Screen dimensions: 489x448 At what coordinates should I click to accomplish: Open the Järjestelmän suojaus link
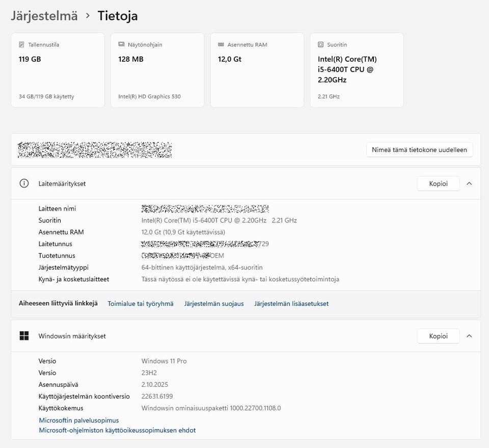tap(214, 304)
